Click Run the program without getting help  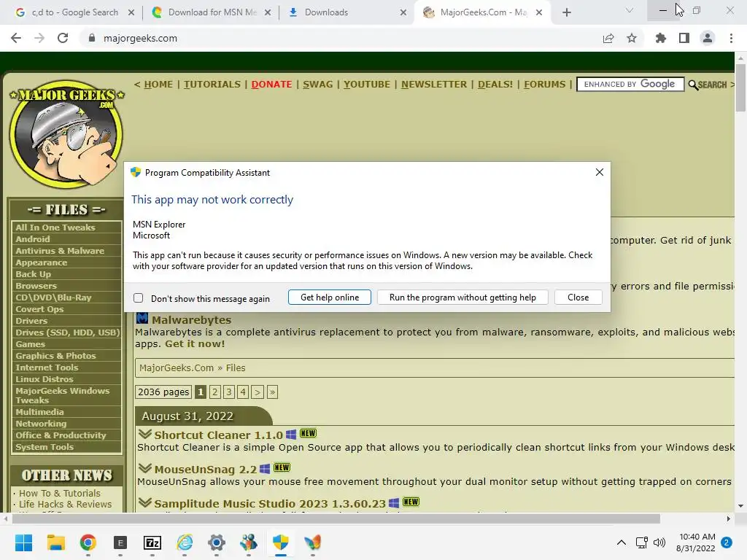[x=462, y=297]
